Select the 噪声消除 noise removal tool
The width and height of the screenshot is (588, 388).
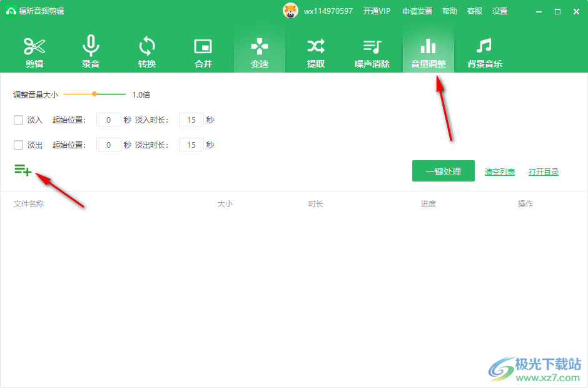tap(372, 53)
